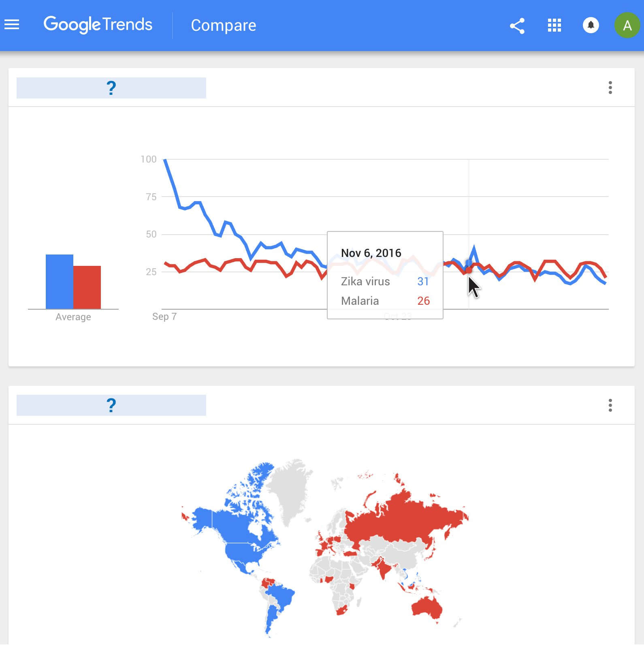Click the Google Trends logo
The width and height of the screenshot is (644, 646).
98,24
